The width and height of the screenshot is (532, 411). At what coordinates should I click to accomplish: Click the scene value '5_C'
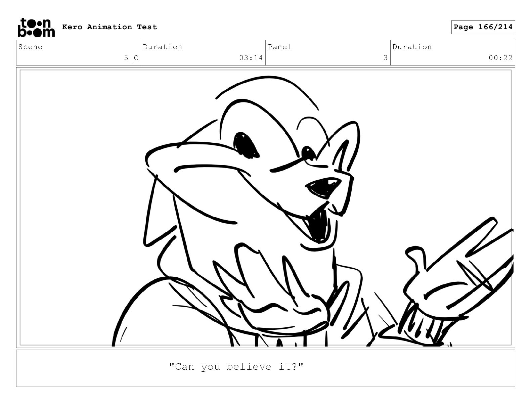click(x=131, y=58)
